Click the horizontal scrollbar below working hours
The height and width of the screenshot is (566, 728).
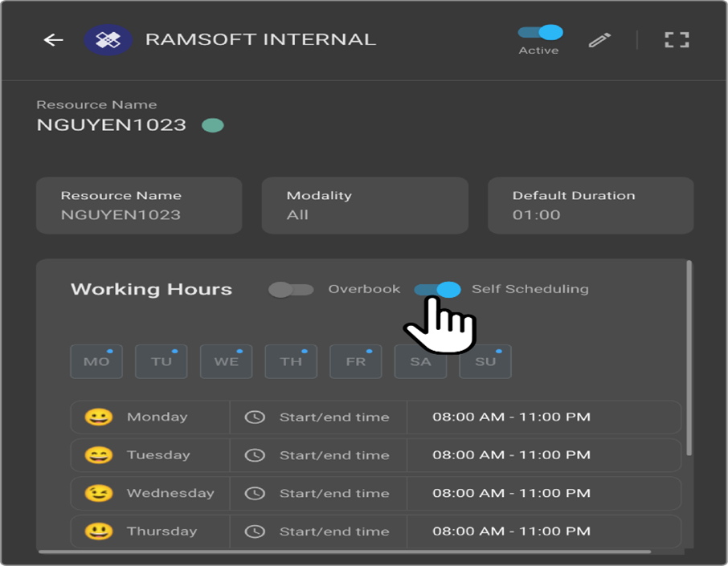[x=345, y=552]
